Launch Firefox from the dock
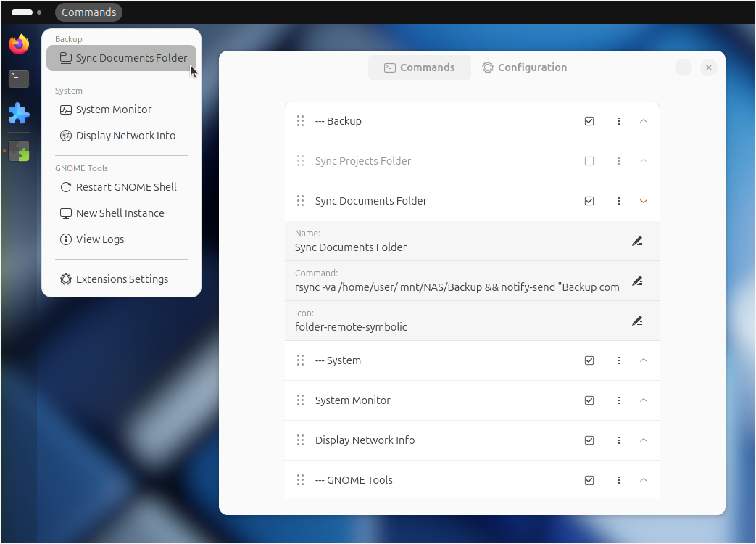This screenshot has width=756, height=544. (x=18, y=44)
